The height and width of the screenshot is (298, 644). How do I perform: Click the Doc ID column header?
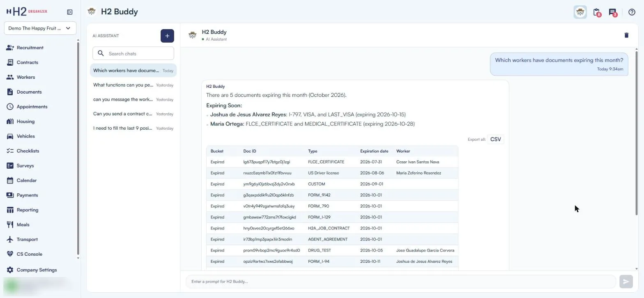pyautogui.click(x=250, y=151)
